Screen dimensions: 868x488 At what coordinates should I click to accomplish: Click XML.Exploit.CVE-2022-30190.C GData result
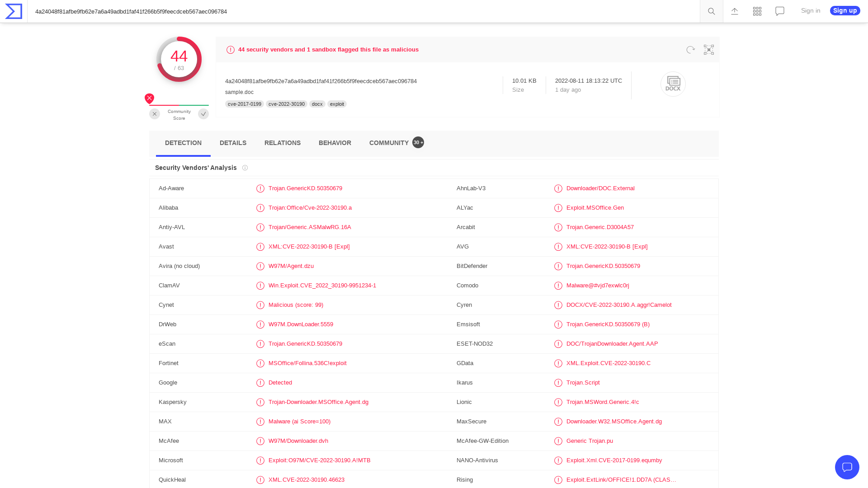click(x=609, y=363)
